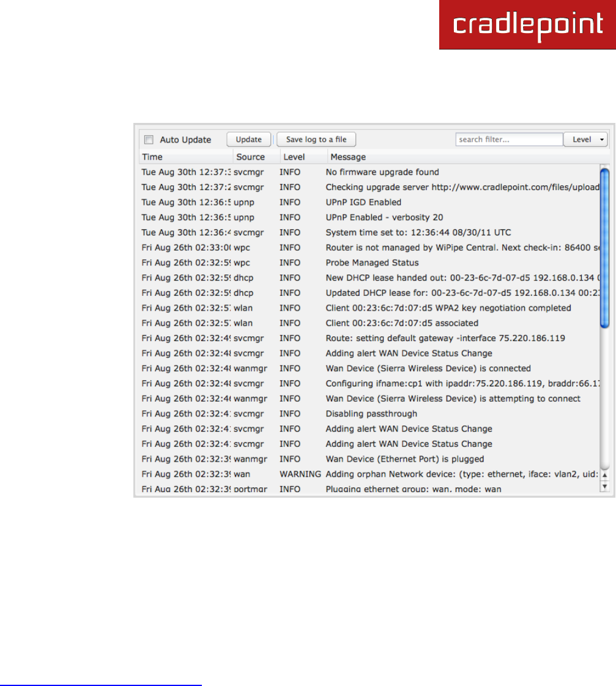616x686 pixels.
Task: Select 'WPA2 key negotiation completed' row
Action: pos(369,308)
